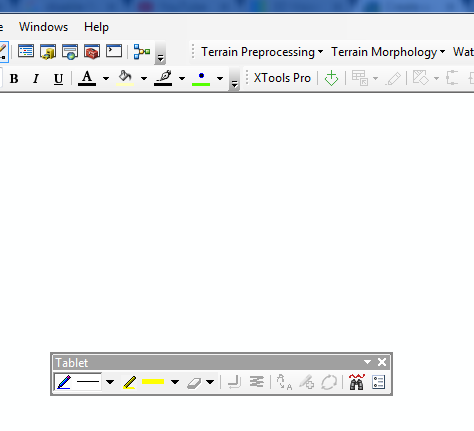
Task: Open the Catalog window icon
Action: pos(48,52)
